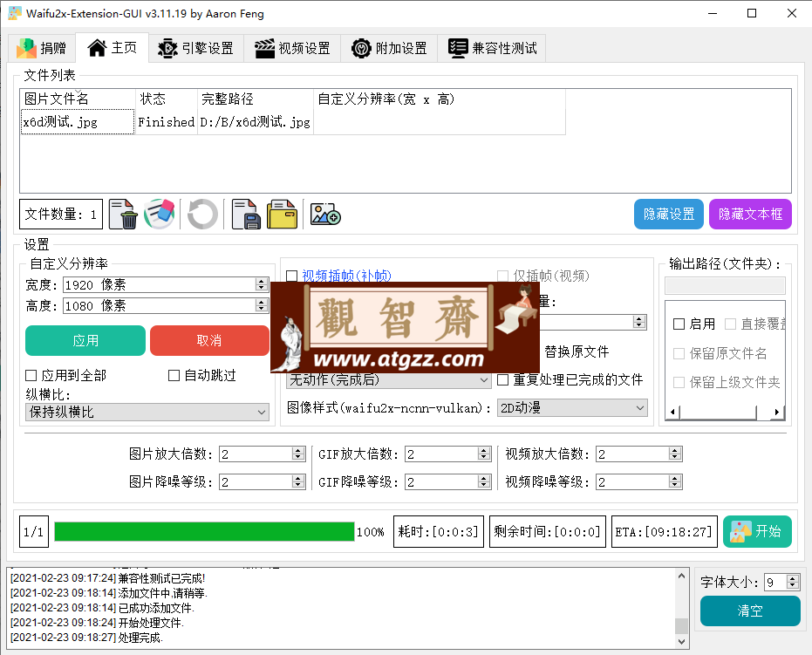Open the 附加设置 additional settings tab

[x=389, y=48]
